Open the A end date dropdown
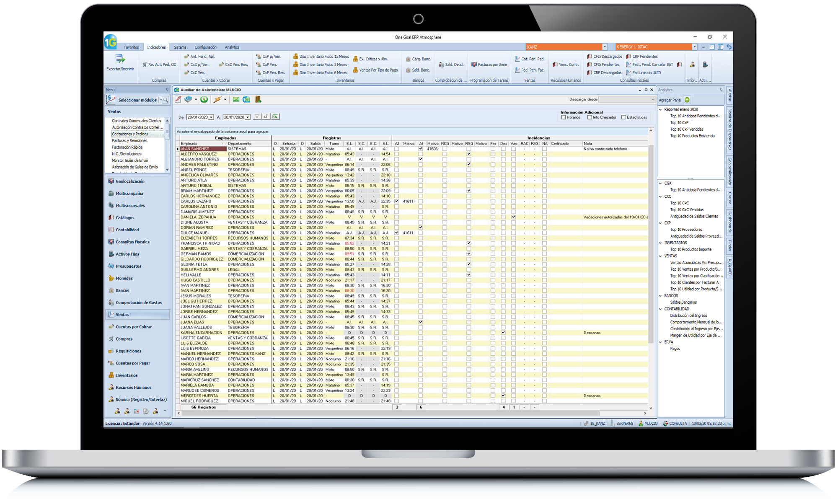 248,117
